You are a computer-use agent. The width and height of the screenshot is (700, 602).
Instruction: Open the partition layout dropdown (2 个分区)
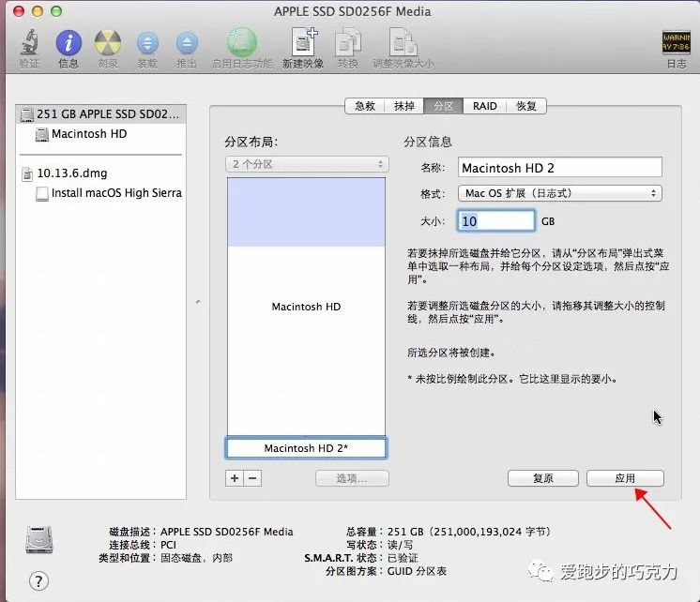(x=307, y=164)
